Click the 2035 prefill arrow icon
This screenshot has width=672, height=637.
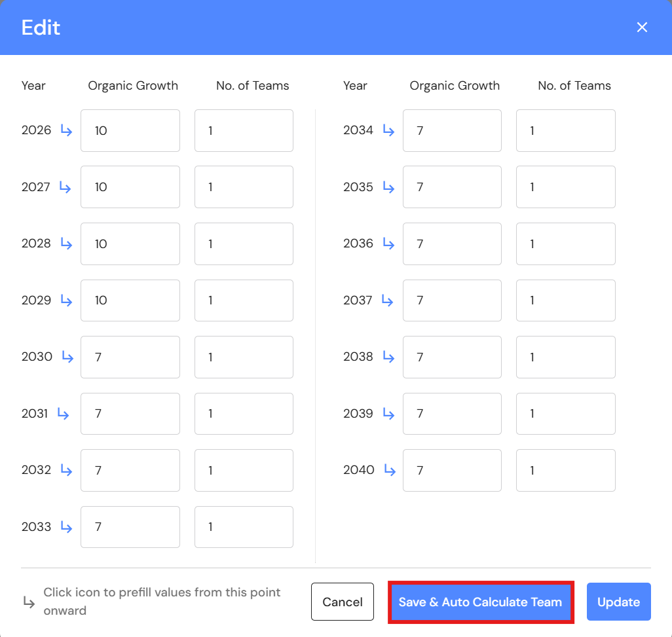tap(388, 187)
